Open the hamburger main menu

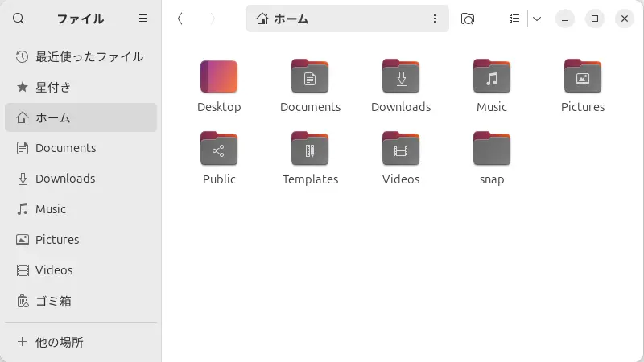[x=143, y=19]
